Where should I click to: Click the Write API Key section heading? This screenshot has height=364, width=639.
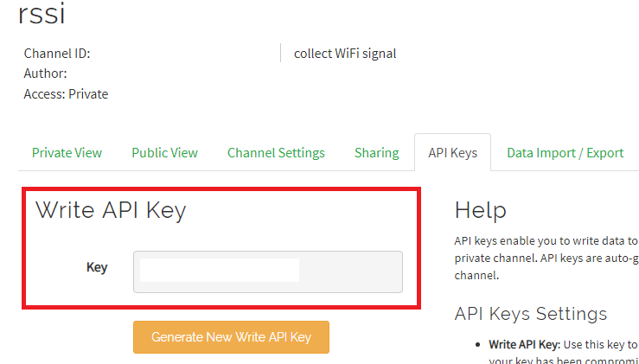(111, 210)
